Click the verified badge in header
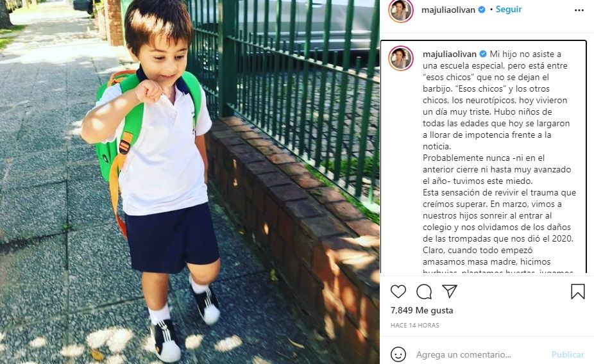 [x=482, y=10]
